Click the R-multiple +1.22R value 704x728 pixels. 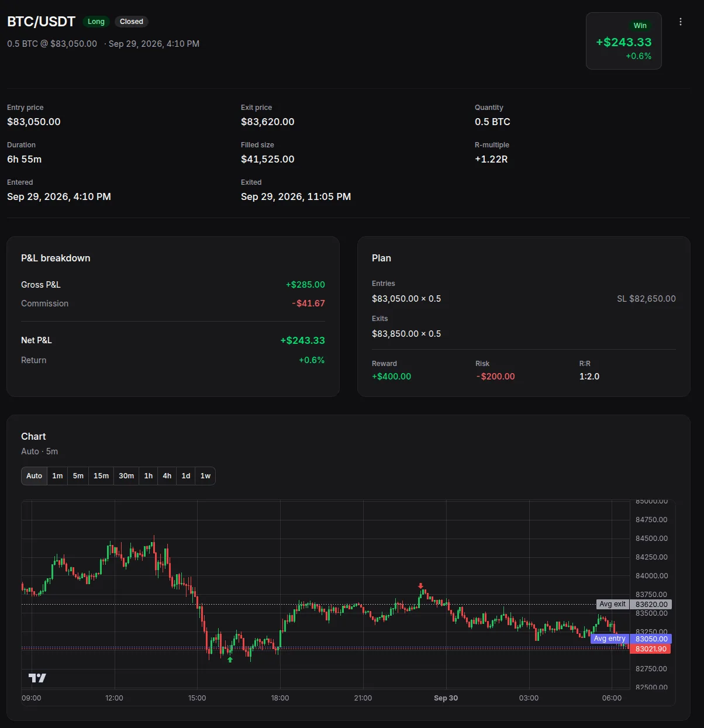(x=491, y=159)
